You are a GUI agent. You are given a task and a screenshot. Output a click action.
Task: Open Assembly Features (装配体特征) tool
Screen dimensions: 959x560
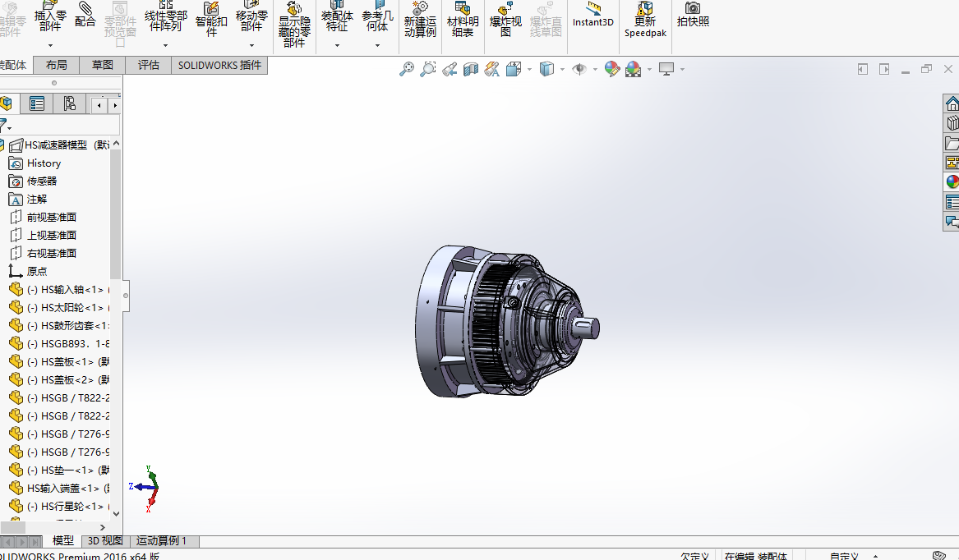[337, 16]
